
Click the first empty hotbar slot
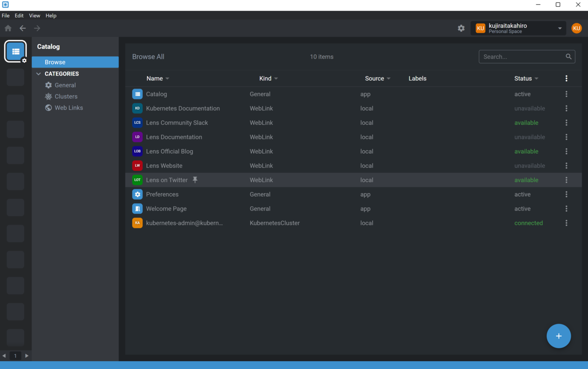tap(16, 77)
